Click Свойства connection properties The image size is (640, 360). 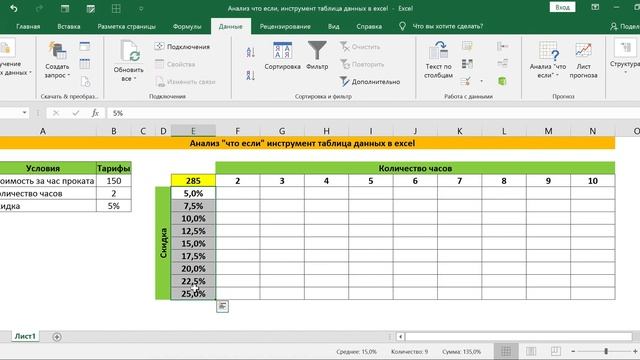pos(176,64)
